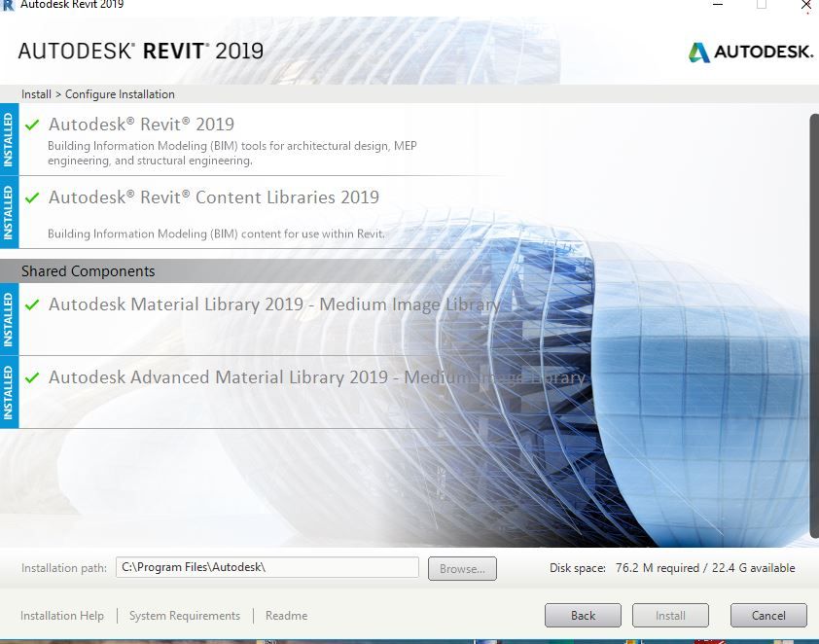Click the Autodesk logo icon
819x644 pixels.
click(699, 53)
